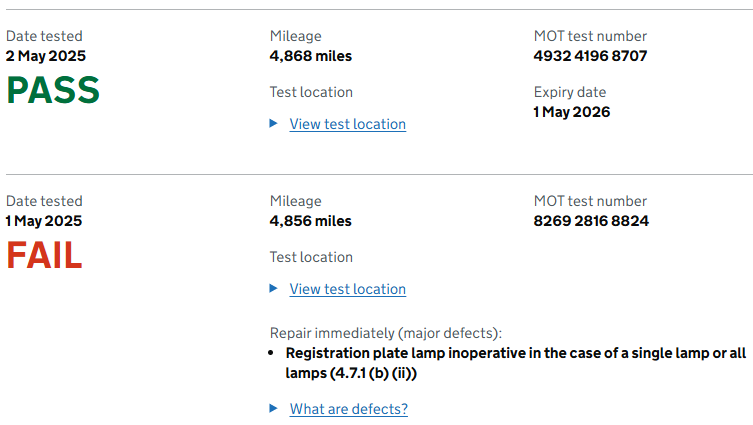Click the green PASS result text
Screen dimensions: 753x425
click(x=53, y=91)
